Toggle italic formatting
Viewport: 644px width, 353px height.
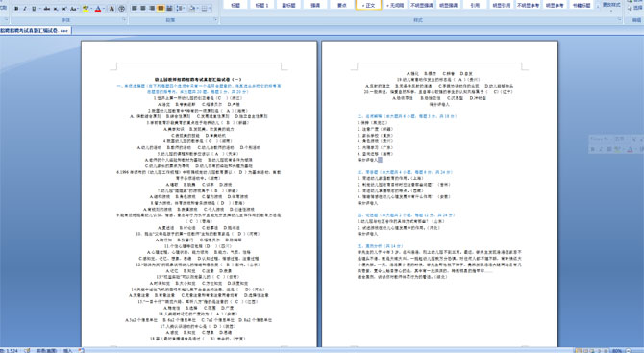click(25, 9)
